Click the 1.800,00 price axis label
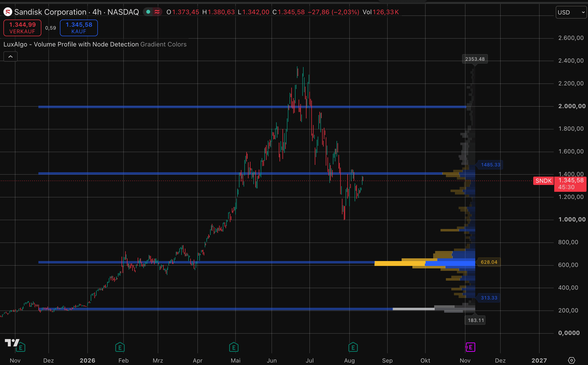The width and height of the screenshot is (588, 365). coord(571,129)
